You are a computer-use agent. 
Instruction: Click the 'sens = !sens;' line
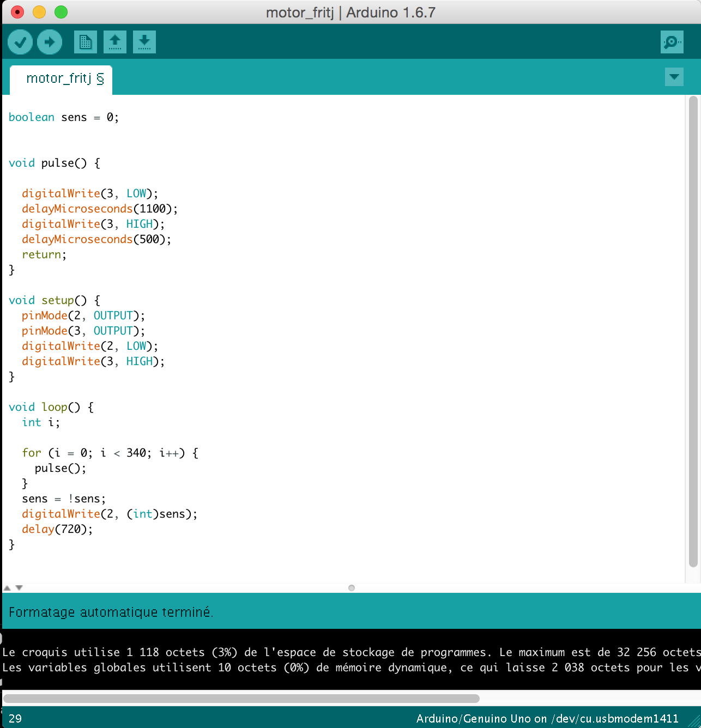pyautogui.click(x=64, y=499)
